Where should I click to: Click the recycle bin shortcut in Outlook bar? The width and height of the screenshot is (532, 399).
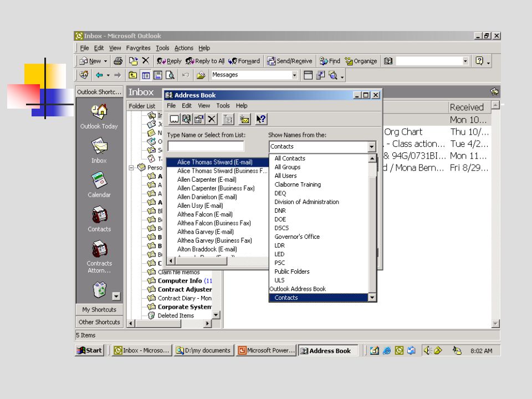click(x=99, y=289)
